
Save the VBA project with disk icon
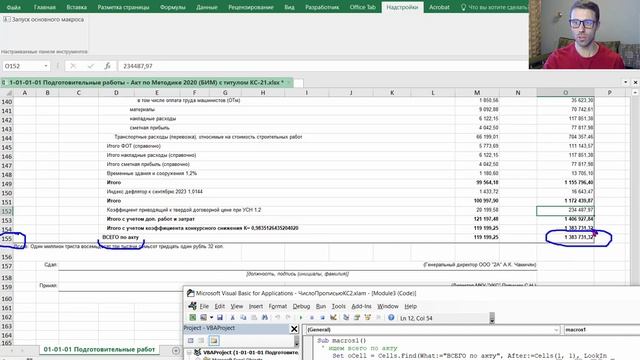click(220, 318)
